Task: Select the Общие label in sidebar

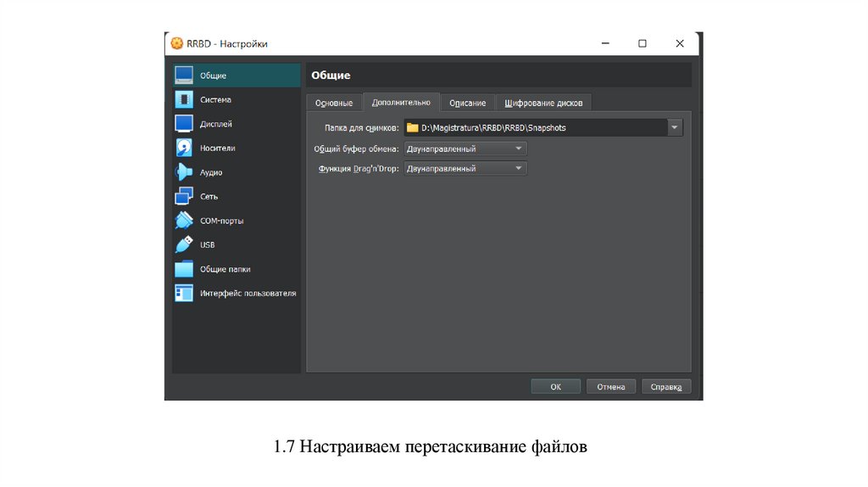Action: 213,76
